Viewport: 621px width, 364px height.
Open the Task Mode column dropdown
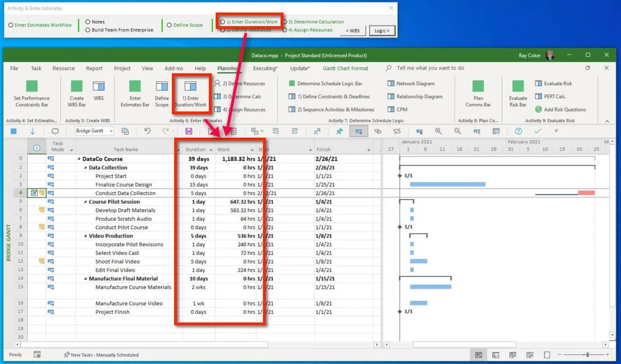(x=71, y=150)
